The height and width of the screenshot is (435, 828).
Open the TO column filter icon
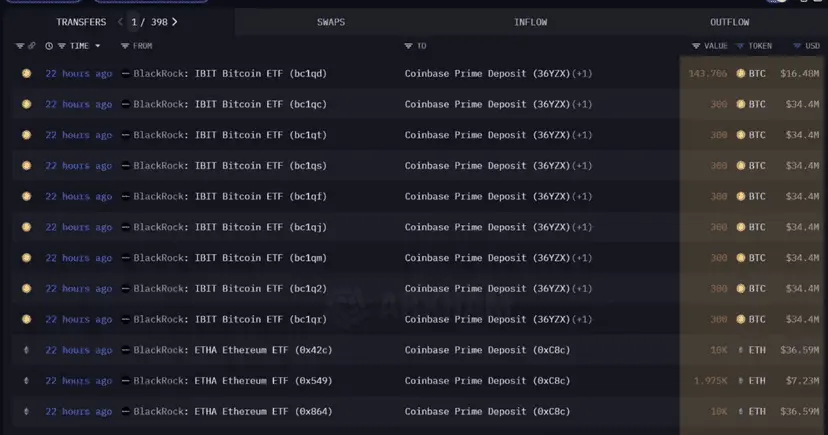coord(408,46)
